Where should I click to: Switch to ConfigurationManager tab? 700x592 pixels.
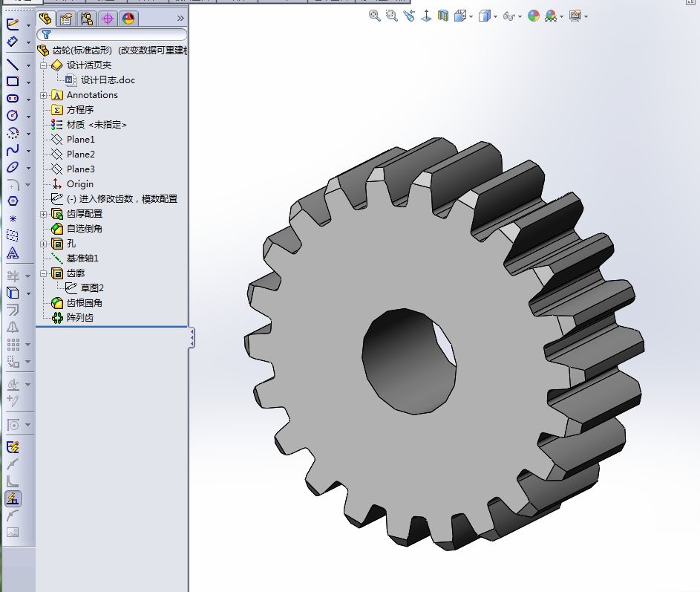(87, 19)
